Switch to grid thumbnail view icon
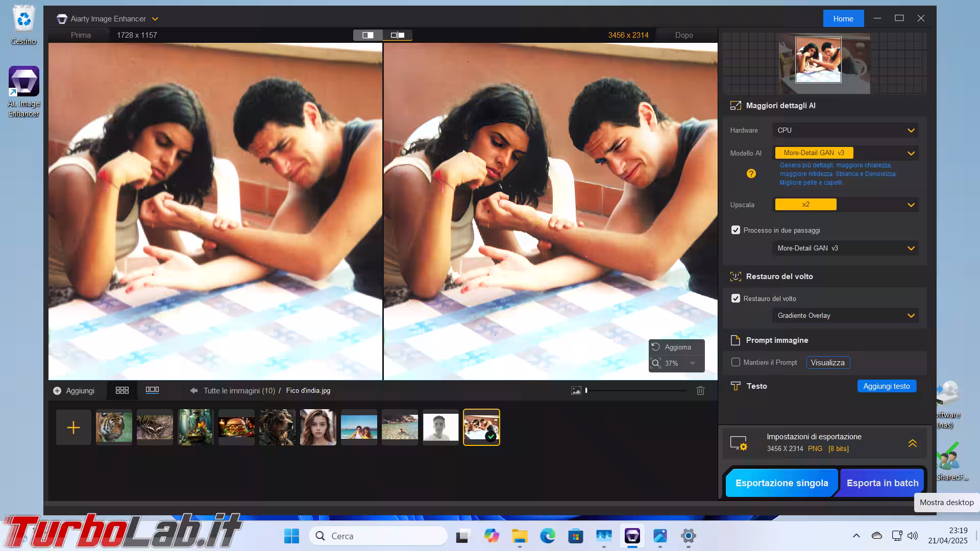 tap(122, 390)
